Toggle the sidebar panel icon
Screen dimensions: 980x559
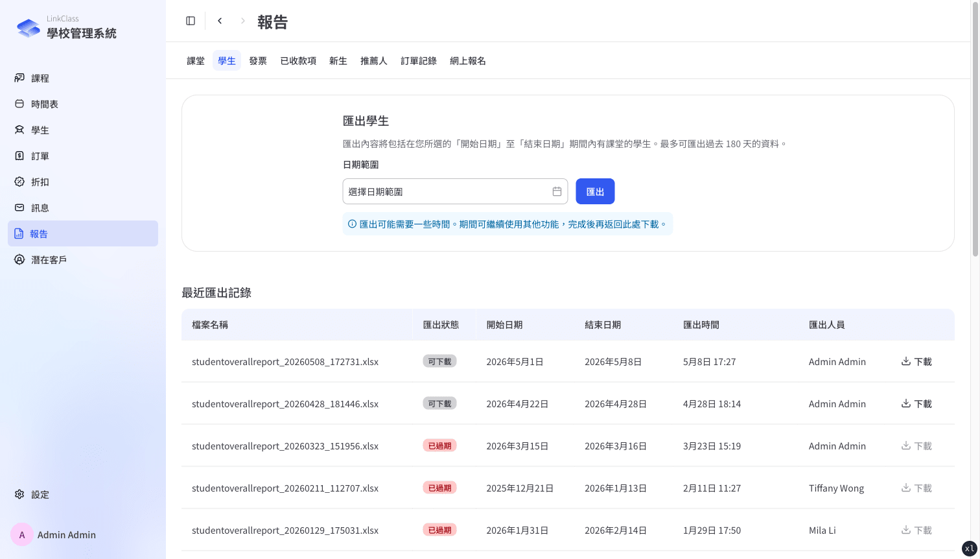[x=191, y=21]
